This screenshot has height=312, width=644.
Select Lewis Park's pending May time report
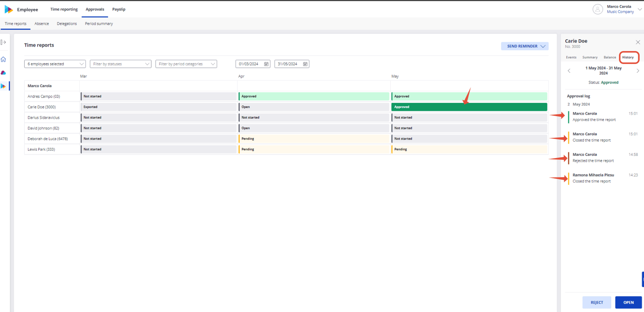pyautogui.click(x=469, y=149)
